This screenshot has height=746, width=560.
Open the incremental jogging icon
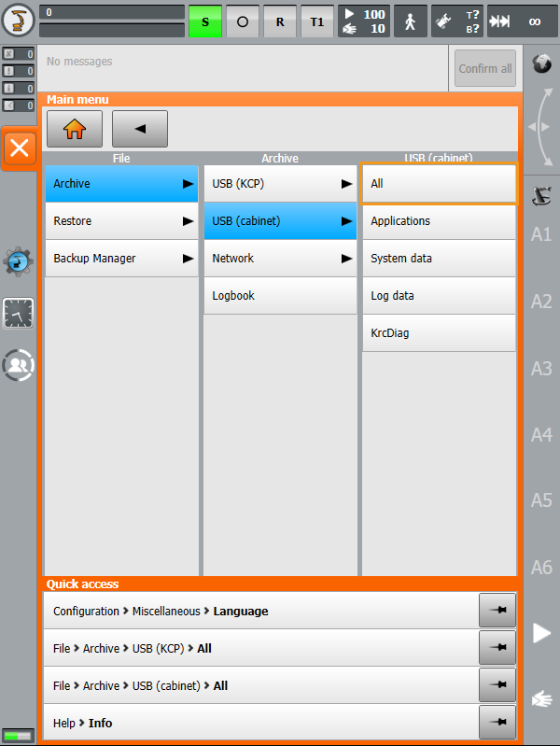click(x=500, y=21)
